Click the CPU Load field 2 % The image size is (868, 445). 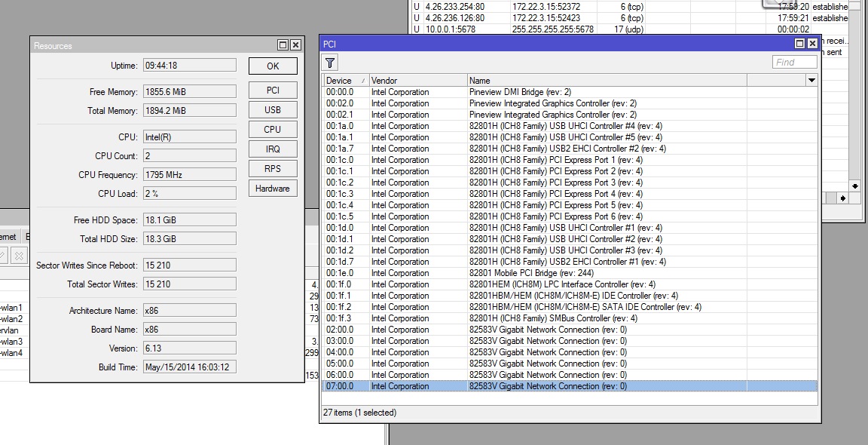[x=190, y=193]
